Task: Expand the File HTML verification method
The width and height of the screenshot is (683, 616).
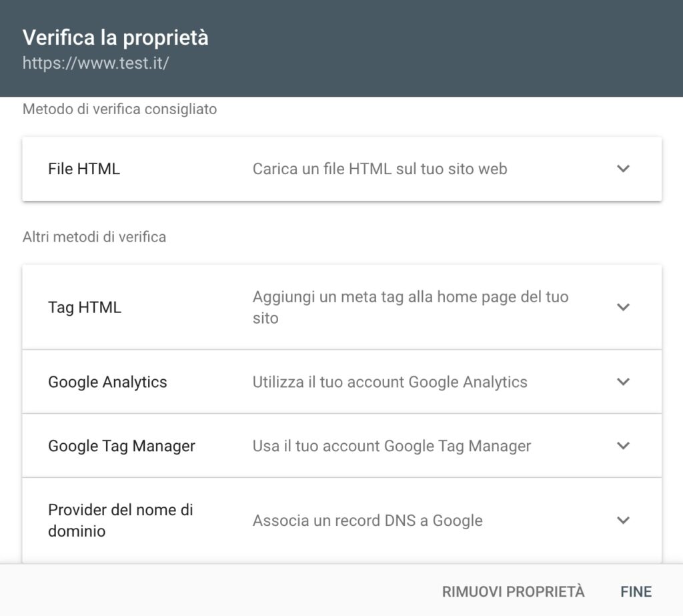Action: coord(624,169)
